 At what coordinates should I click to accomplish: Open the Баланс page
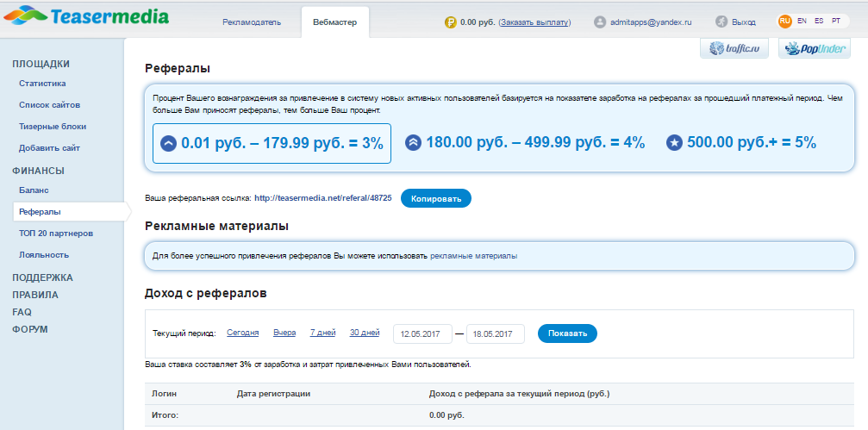34,190
